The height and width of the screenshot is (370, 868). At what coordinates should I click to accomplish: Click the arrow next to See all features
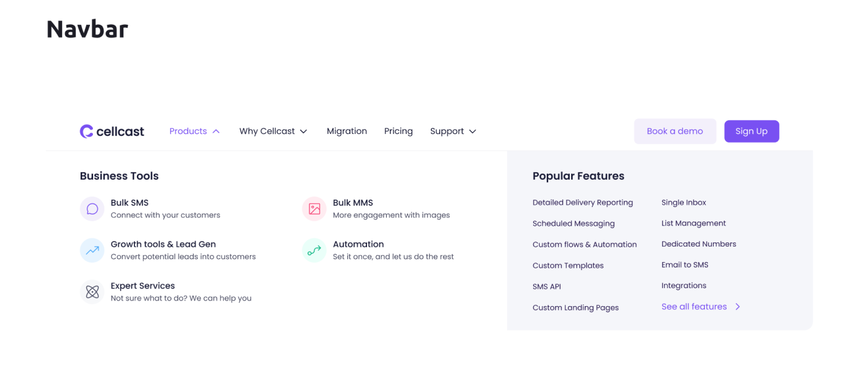point(738,307)
